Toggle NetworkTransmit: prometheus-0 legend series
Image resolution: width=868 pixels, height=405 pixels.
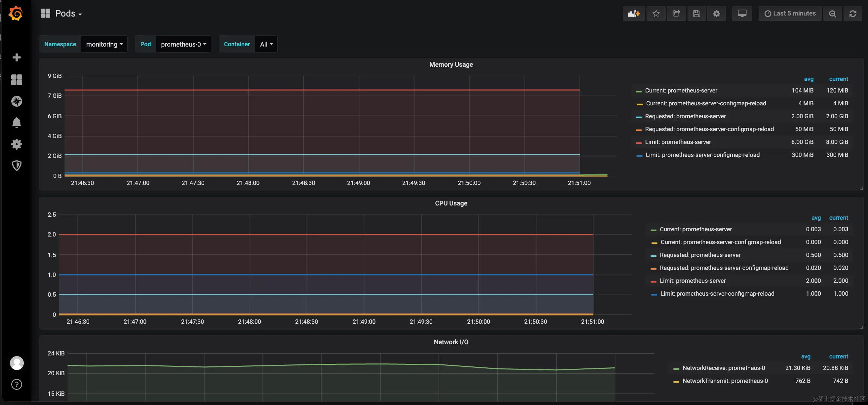pyautogui.click(x=725, y=381)
